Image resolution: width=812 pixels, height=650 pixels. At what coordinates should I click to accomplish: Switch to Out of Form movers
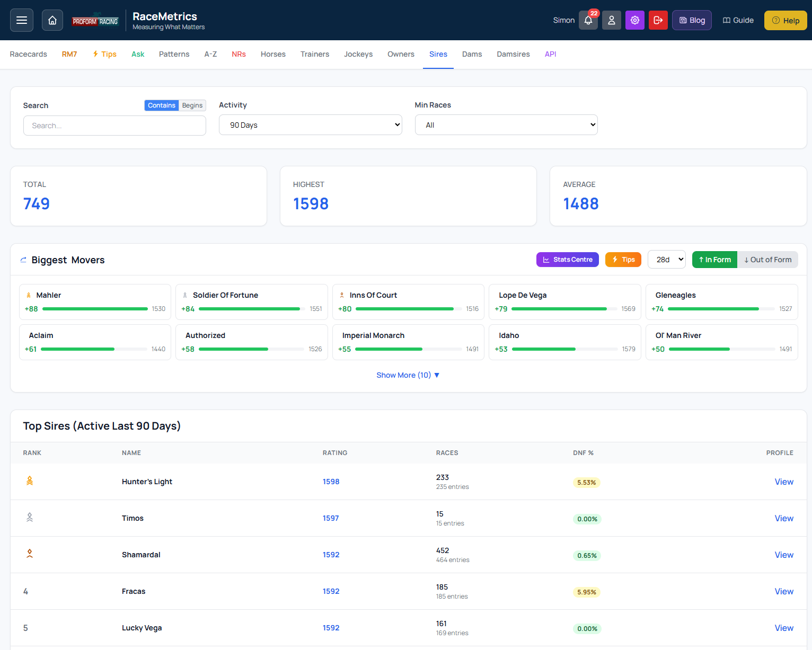click(x=767, y=260)
